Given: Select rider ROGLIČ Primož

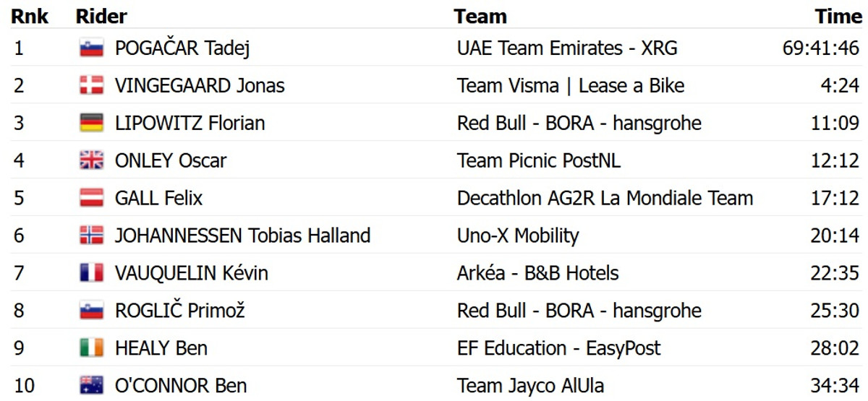Looking at the screenshot, I should pos(180,311).
